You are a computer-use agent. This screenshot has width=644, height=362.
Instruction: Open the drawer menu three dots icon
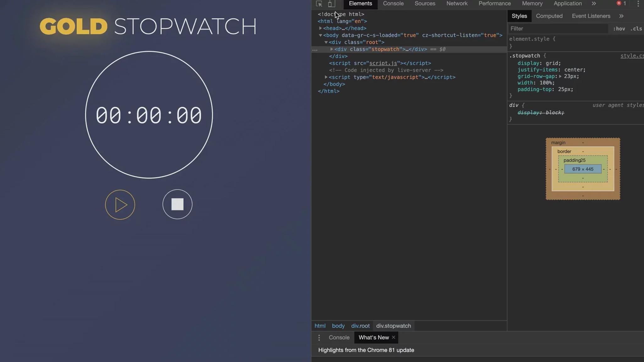point(319,338)
